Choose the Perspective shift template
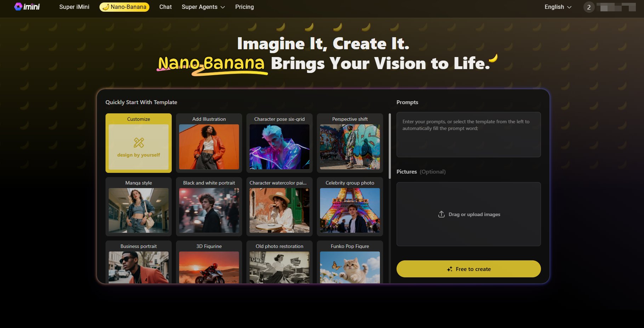 pos(350,143)
